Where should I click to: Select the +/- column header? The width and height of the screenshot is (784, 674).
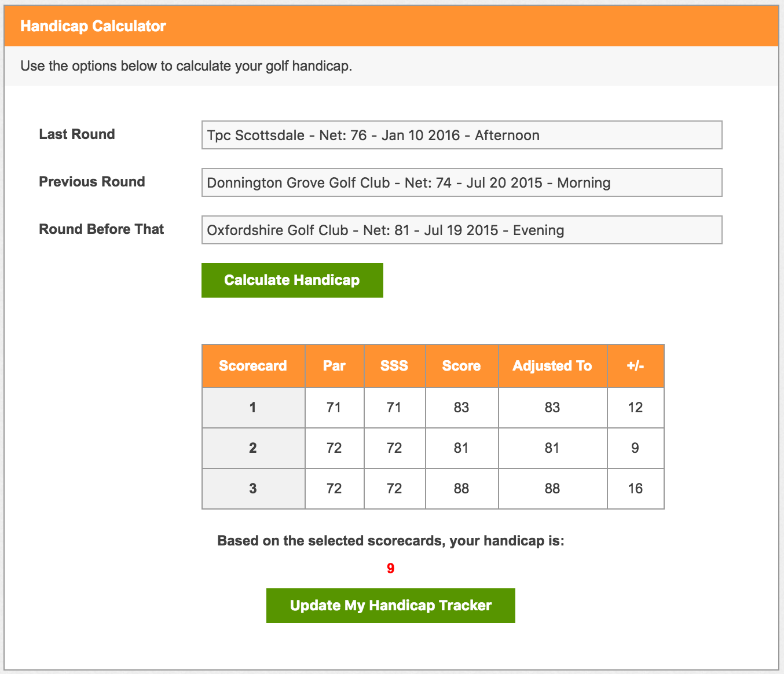[x=635, y=366]
